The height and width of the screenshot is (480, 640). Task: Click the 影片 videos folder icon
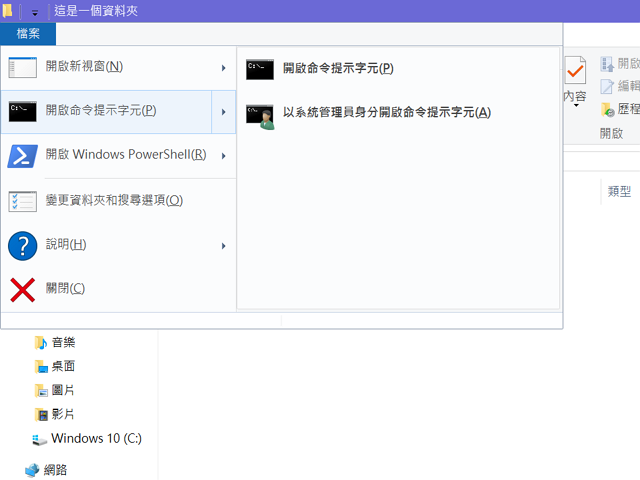click(x=41, y=415)
